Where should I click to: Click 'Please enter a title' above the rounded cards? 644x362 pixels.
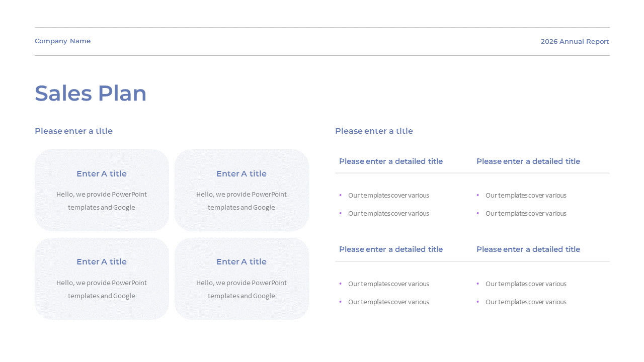click(x=73, y=131)
